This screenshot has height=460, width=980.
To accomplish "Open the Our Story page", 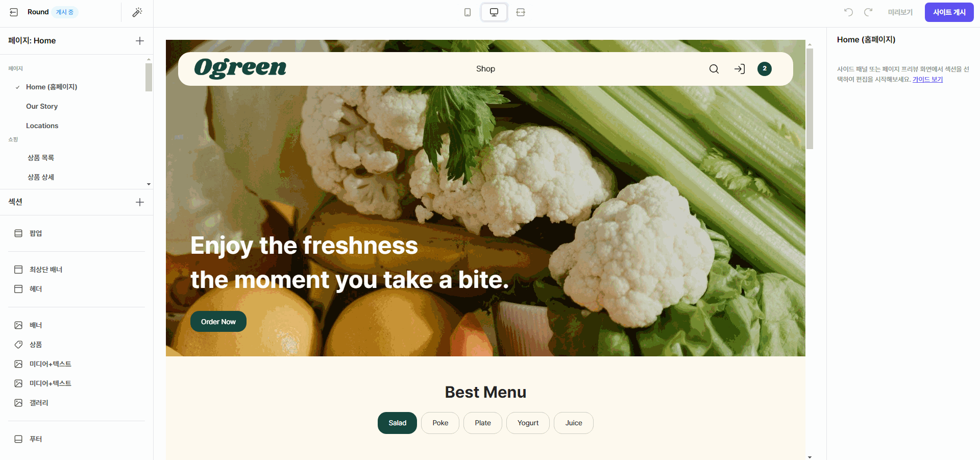I will click(42, 106).
